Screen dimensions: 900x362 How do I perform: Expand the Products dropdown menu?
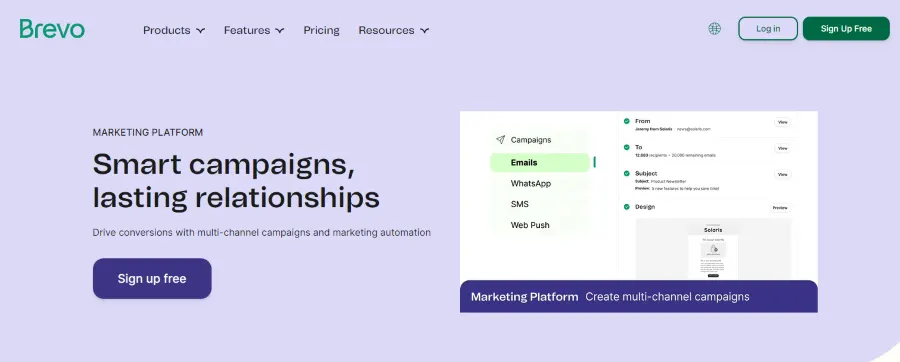click(x=174, y=30)
